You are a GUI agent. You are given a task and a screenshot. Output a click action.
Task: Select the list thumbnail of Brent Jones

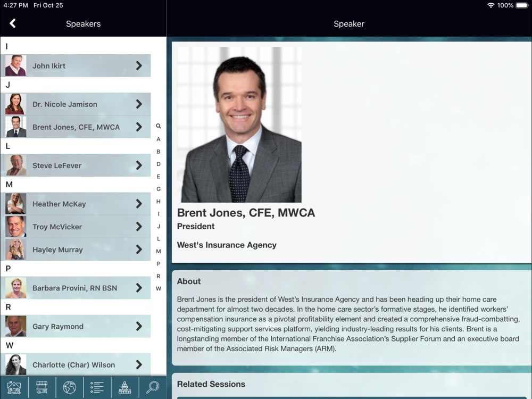tap(15, 127)
